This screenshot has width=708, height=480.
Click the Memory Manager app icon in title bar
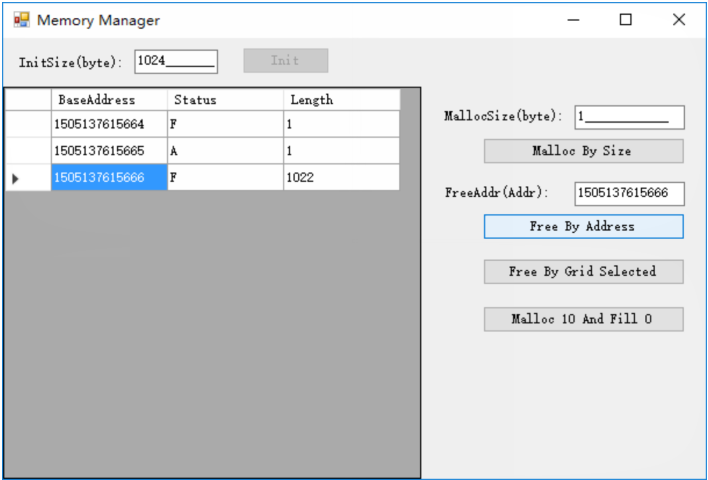tap(20, 20)
